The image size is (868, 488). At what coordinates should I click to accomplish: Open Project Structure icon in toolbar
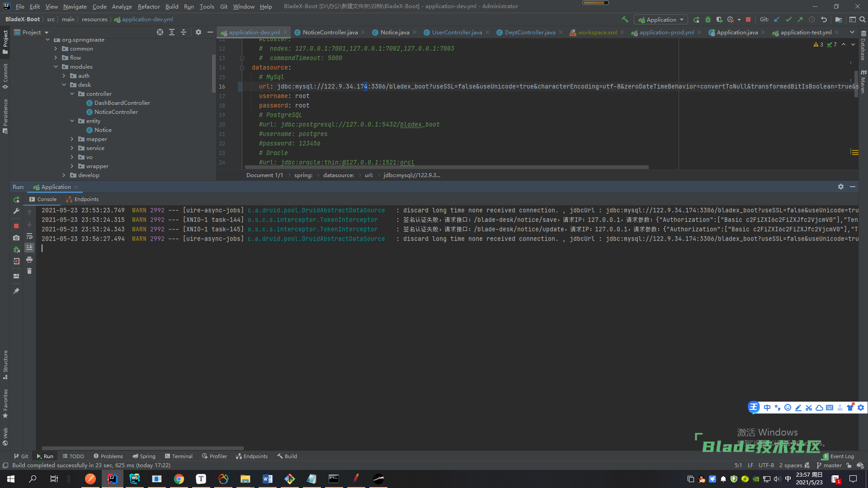point(838,19)
